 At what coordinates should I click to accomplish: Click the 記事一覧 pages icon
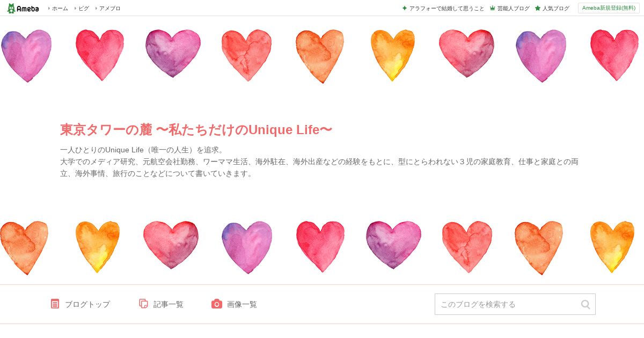click(x=143, y=304)
